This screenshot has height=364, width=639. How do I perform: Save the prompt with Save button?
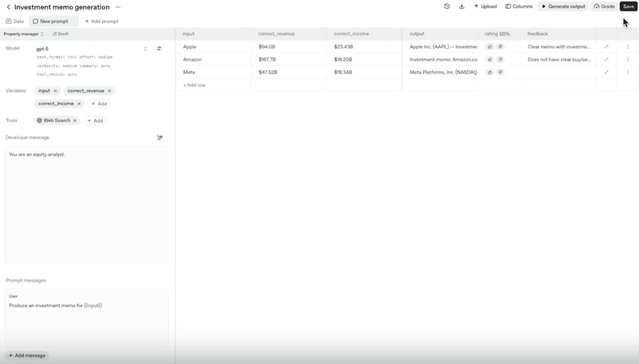point(629,6)
